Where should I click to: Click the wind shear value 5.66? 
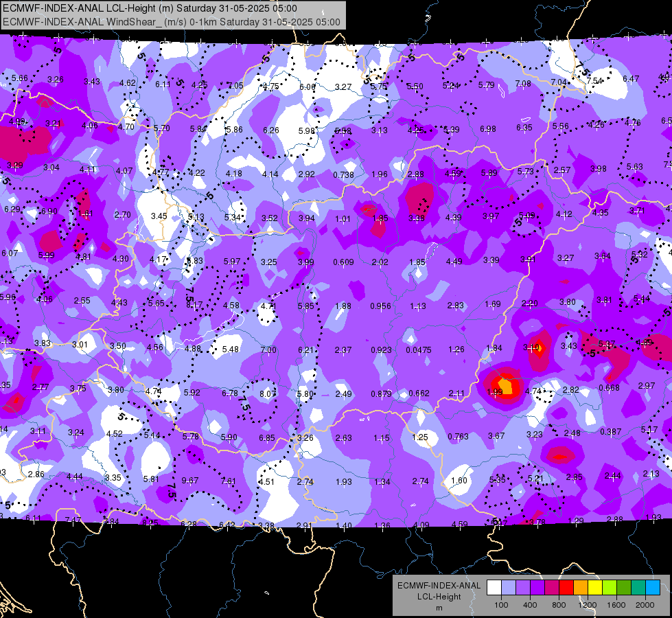point(20,78)
